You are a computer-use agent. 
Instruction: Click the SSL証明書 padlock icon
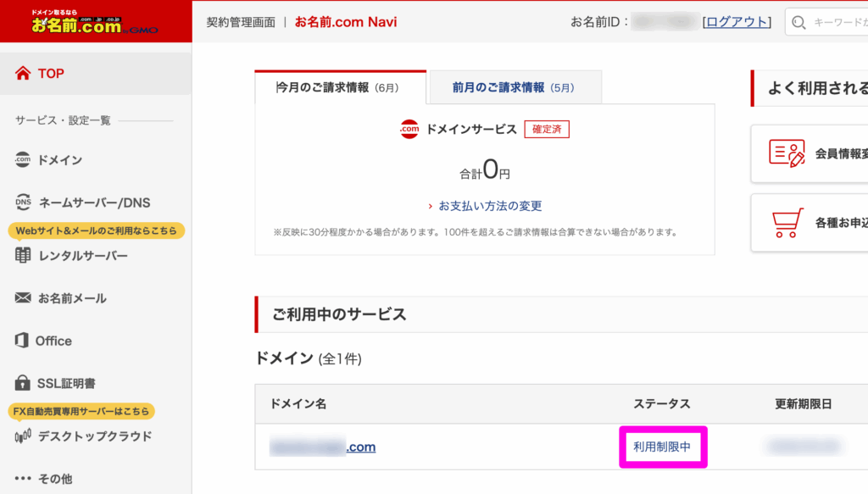click(22, 382)
